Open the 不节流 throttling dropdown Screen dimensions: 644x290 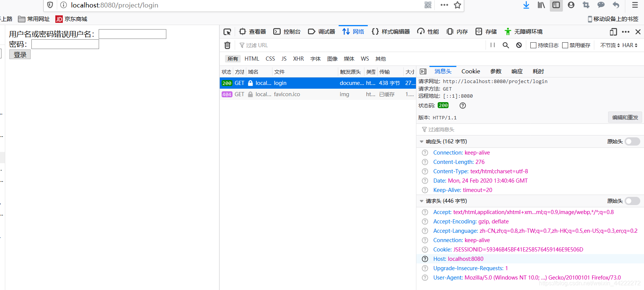click(x=610, y=45)
